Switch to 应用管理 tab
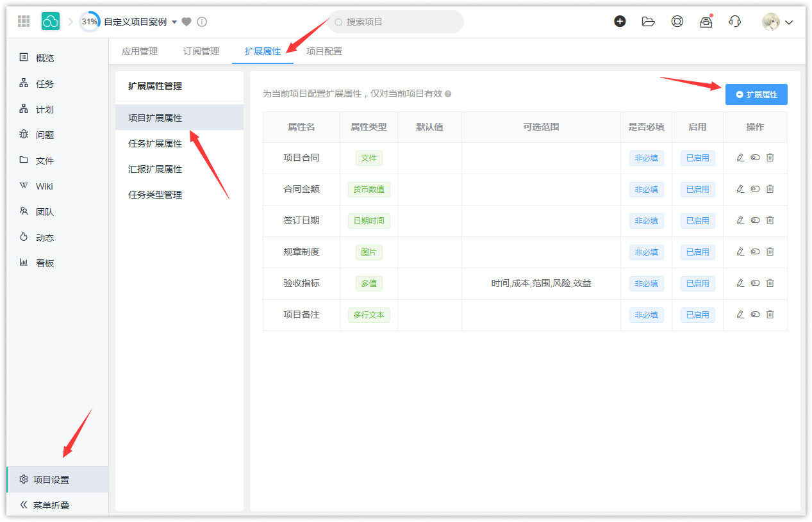 [140, 51]
